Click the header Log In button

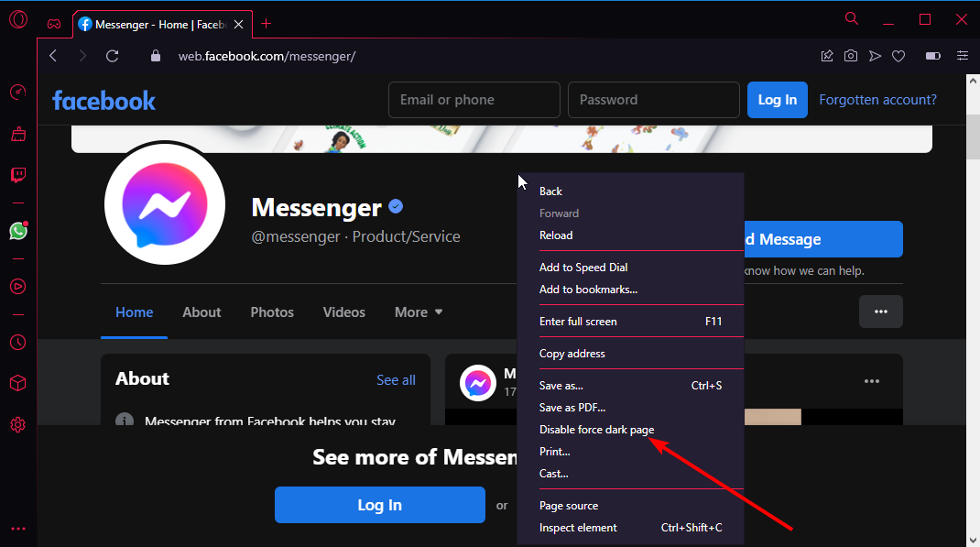(778, 100)
